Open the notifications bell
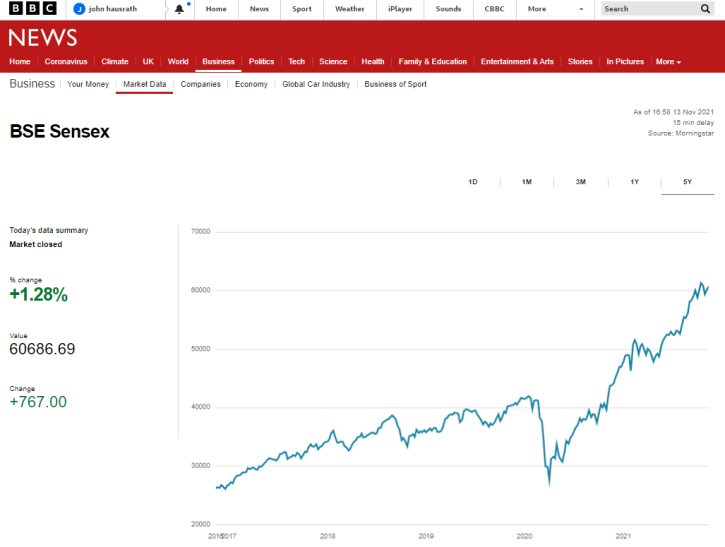Viewport: 725px width, 547px height. point(179,9)
